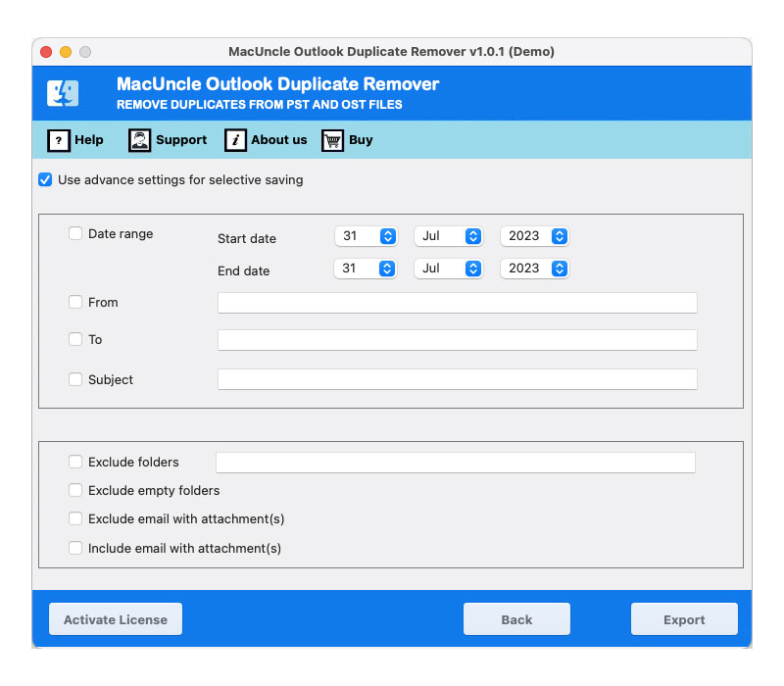Open Support using the printer icon
The image size is (784, 686).
click(139, 140)
